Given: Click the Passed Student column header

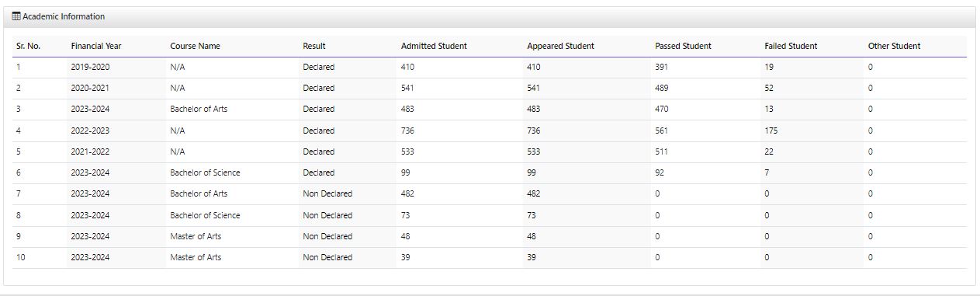Looking at the screenshot, I should (x=683, y=46).
